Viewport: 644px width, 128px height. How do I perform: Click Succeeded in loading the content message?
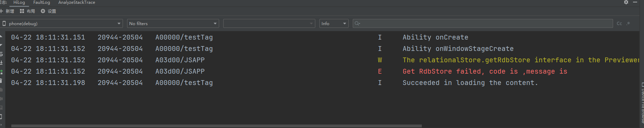[470, 83]
